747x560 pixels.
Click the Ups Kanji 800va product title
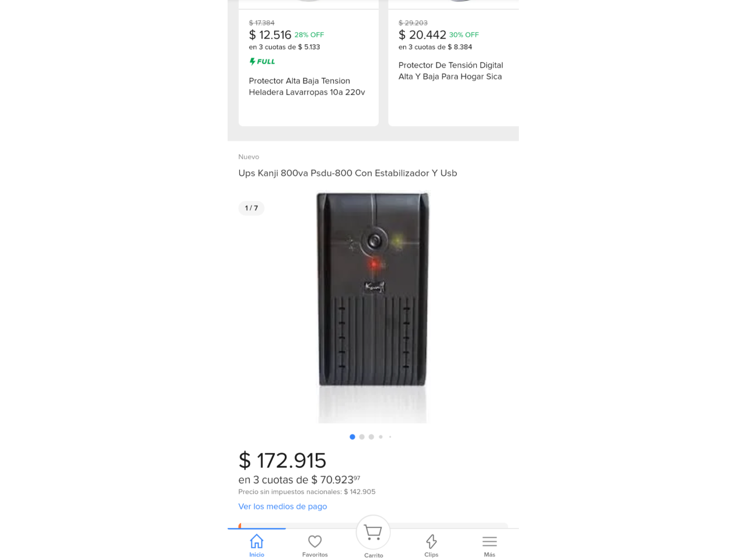click(348, 173)
